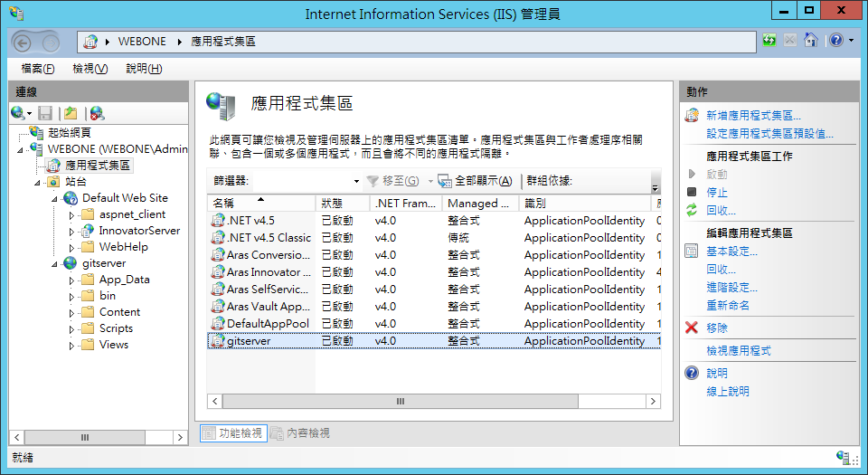Click the Forward navigation arrow
Screen dimensions: 868x475
(51, 43)
